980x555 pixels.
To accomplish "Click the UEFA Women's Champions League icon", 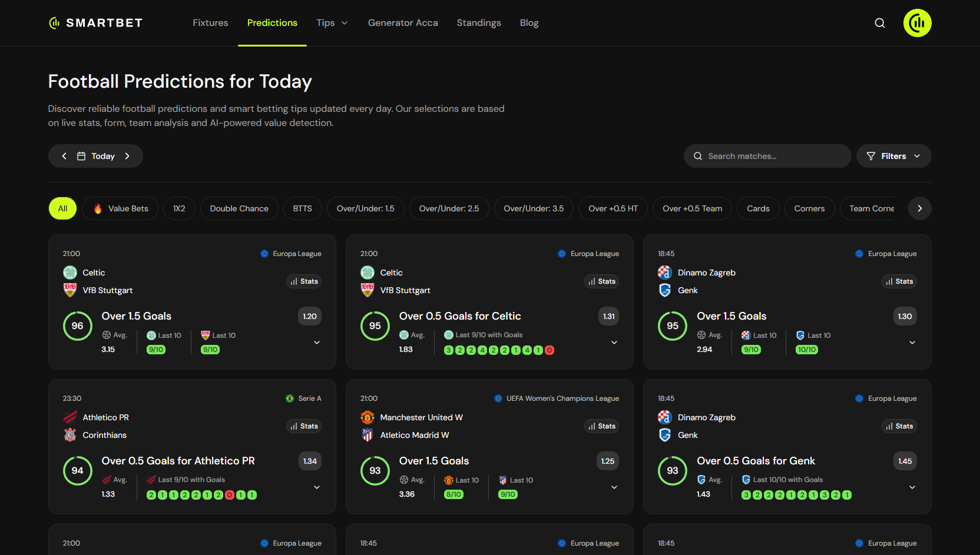I will pyautogui.click(x=498, y=398).
